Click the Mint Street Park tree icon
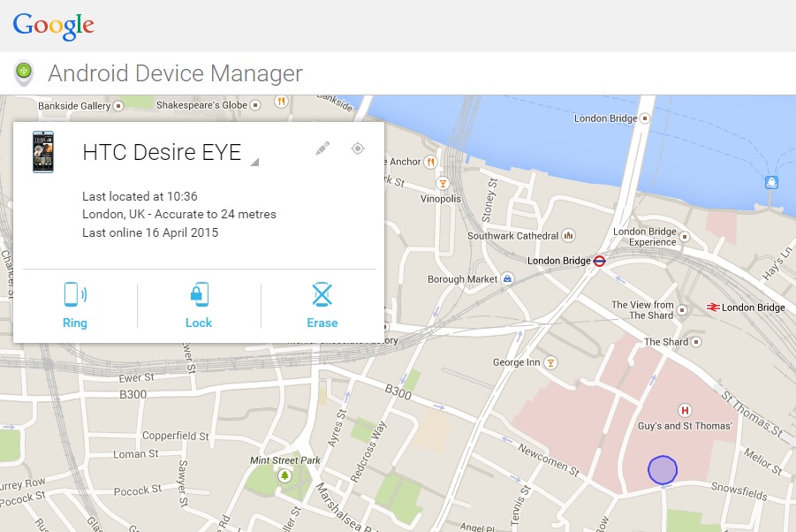The width and height of the screenshot is (796, 532). coord(284,475)
